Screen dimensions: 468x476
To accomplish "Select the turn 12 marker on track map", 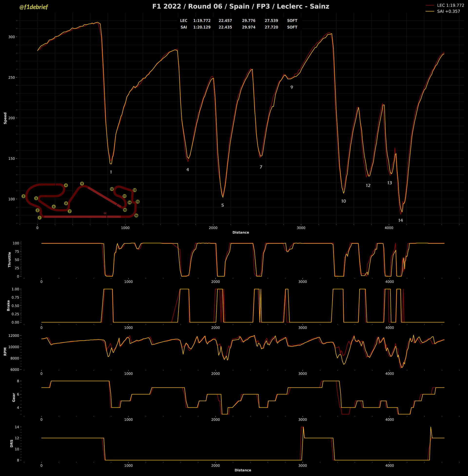I will point(112,189).
